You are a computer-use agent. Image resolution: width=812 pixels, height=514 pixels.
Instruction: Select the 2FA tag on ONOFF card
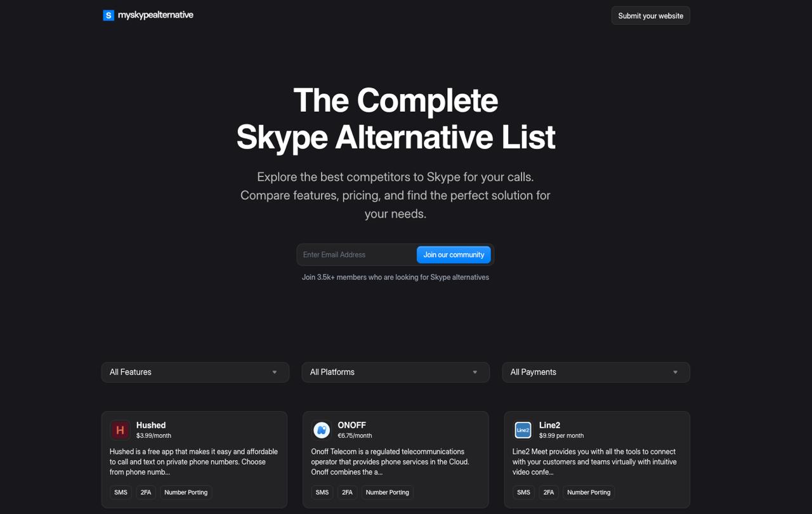(x=347, y=492)
